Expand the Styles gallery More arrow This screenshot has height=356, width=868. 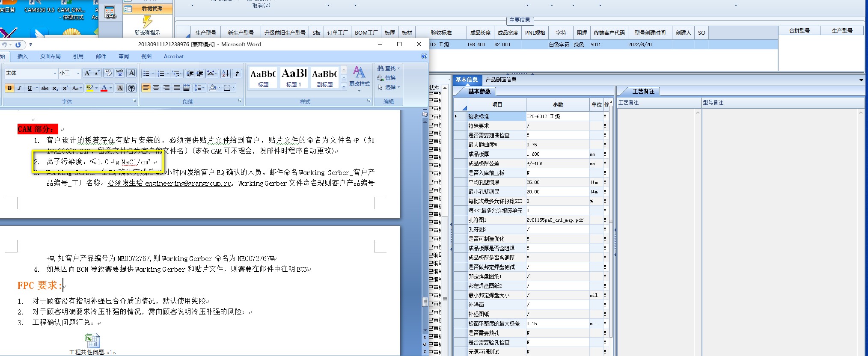point(343,86)
